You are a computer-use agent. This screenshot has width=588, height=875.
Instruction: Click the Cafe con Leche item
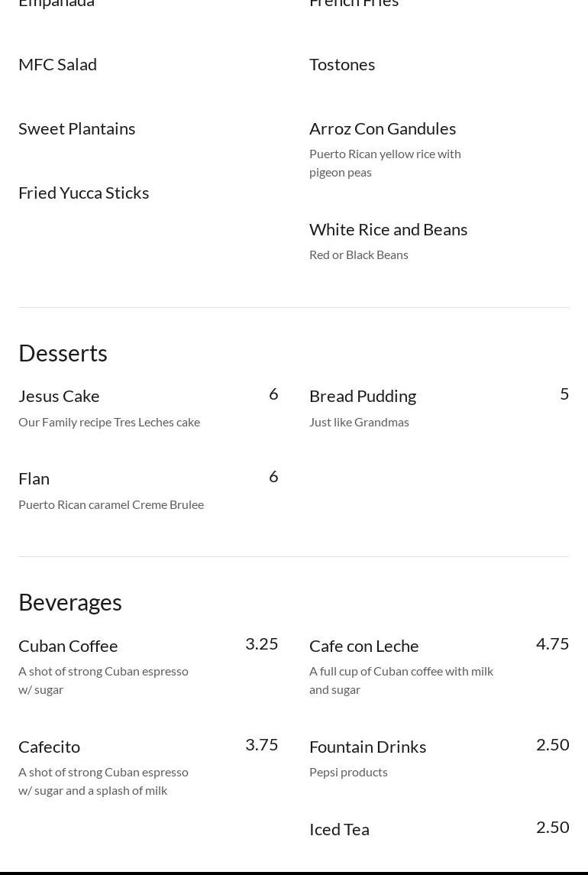tap(363, 646)
